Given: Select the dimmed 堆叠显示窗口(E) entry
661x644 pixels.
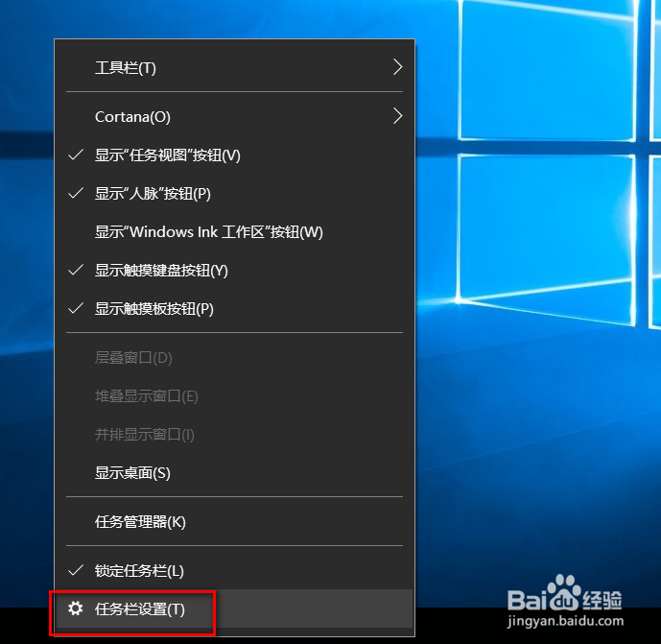Looking at the screenshot, I should 234,396.
